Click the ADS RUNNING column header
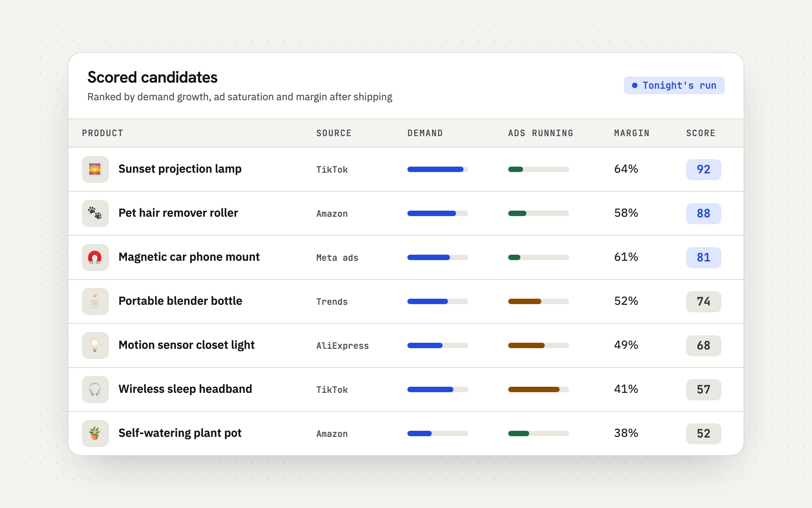Screen dimensions: 812x508 541,133
